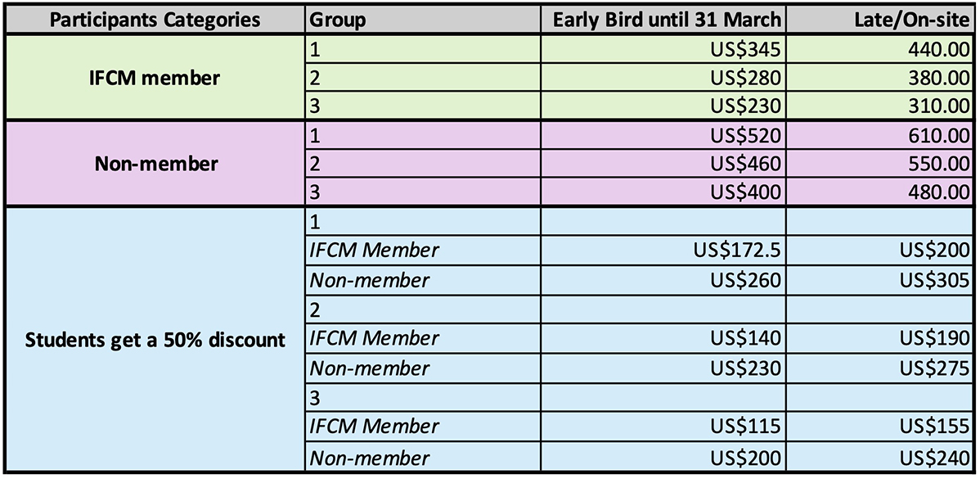Click the Early Bird until 31 March header
Screen dimensions: 980x479
tap(668, 20)
